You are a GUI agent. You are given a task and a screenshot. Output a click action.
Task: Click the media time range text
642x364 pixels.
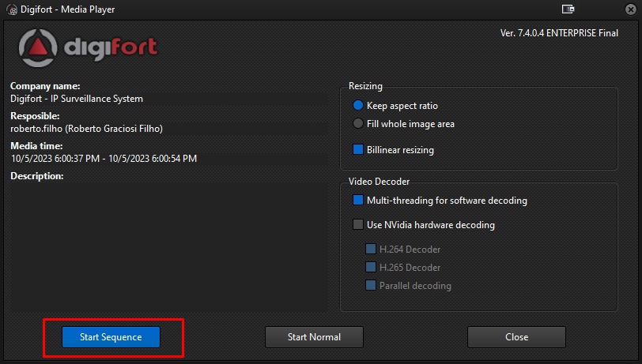104,159
